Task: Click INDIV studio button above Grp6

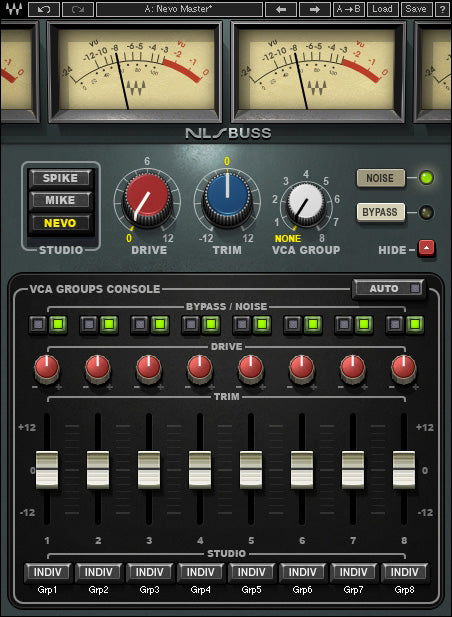Action: coord(303,572)
